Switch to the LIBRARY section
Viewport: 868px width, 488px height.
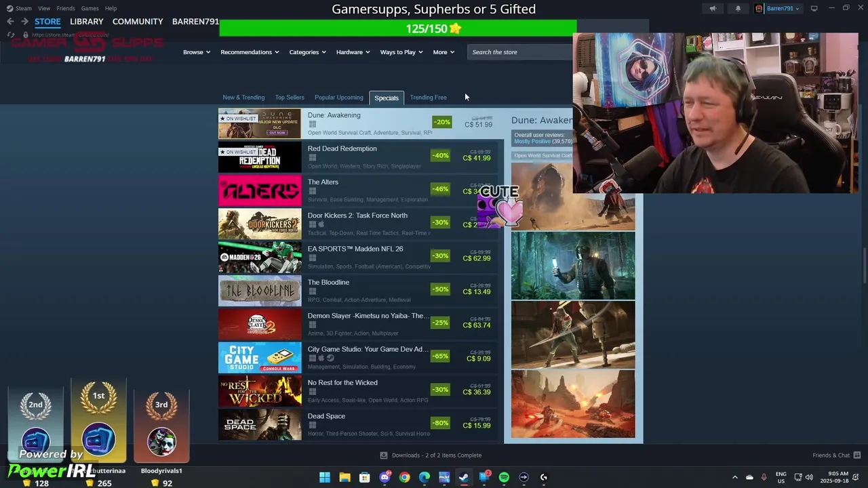pyautogui.click(x=87, y=22)
